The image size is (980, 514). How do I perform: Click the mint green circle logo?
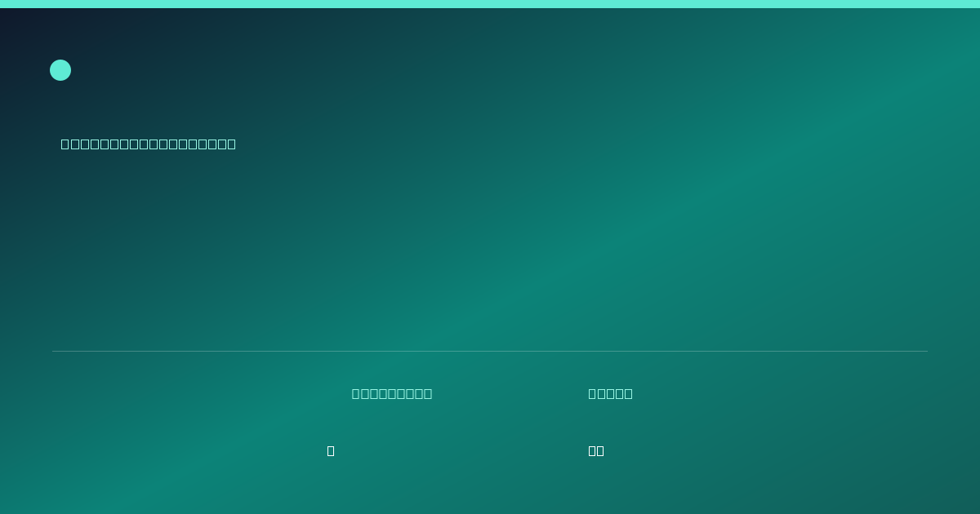[60, 70]
